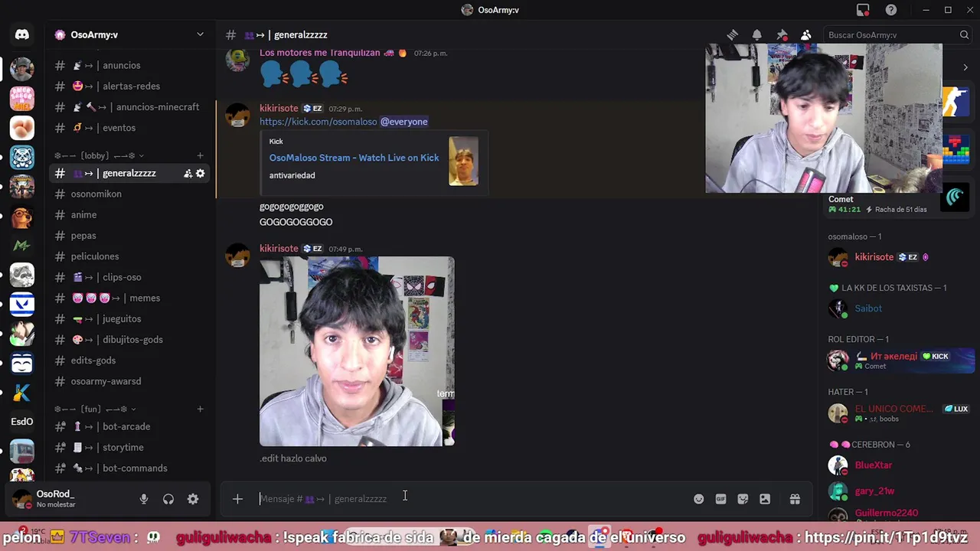980x551 pixels.
Task: Select the EsdO server icon
Action: click(21, 422)
